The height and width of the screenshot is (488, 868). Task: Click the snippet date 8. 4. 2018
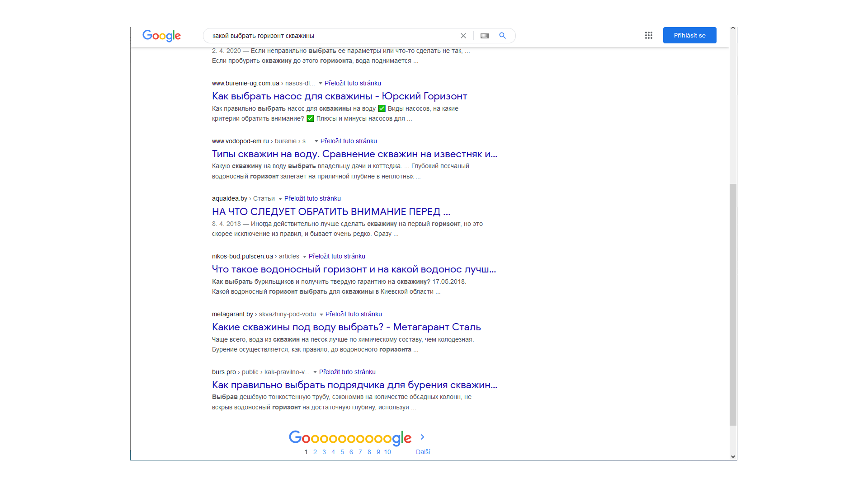(x=226, y=224)
